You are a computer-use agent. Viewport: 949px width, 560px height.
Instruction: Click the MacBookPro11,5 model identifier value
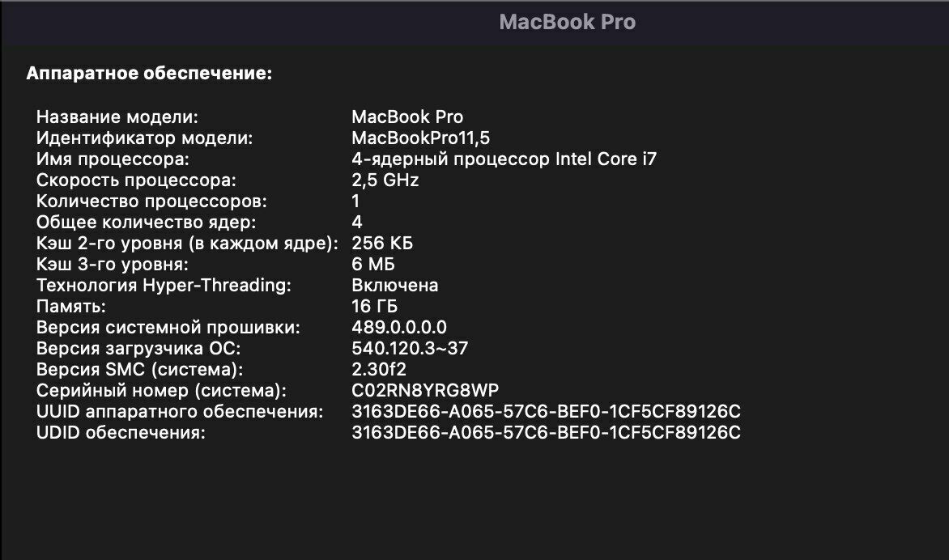click(420, 138)
